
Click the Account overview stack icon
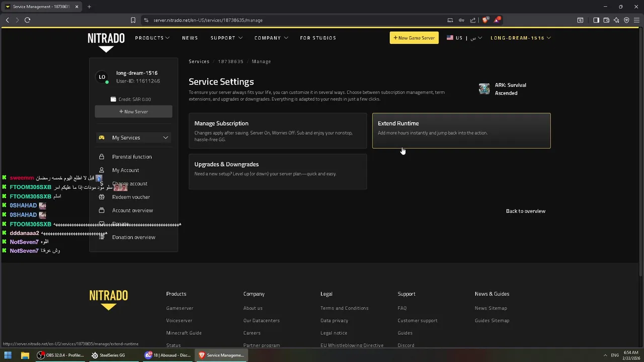coord(102,210)
